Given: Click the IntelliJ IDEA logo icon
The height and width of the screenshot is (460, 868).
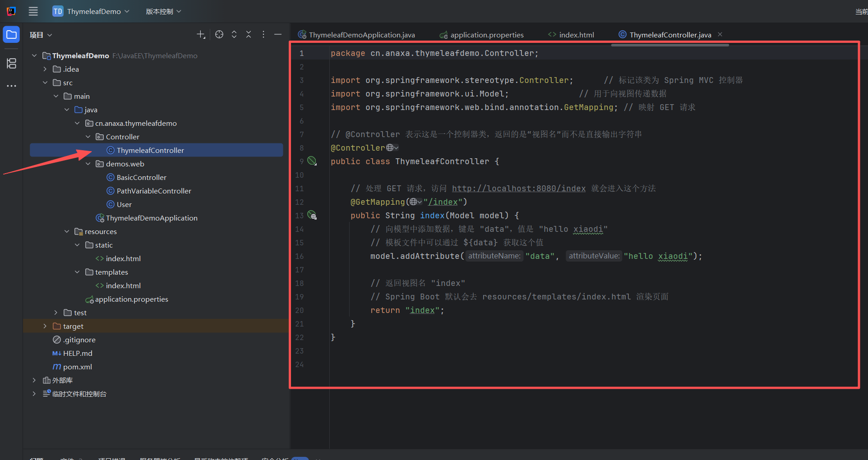Looking at the screenshot, I should (11, 11).
